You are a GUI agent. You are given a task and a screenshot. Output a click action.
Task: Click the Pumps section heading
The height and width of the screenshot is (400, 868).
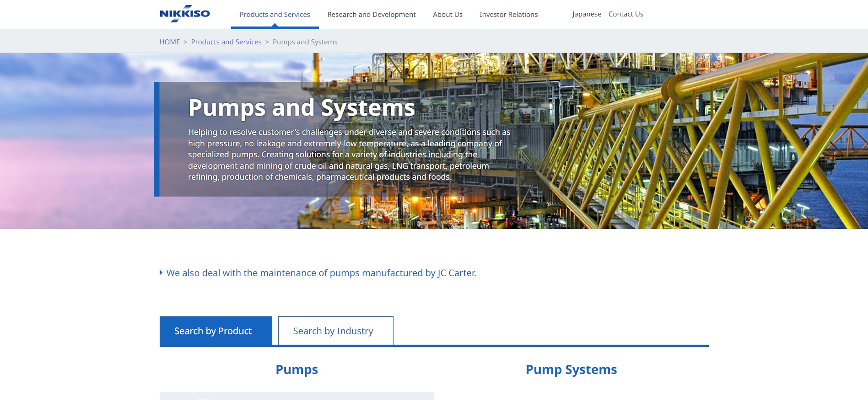297,369
